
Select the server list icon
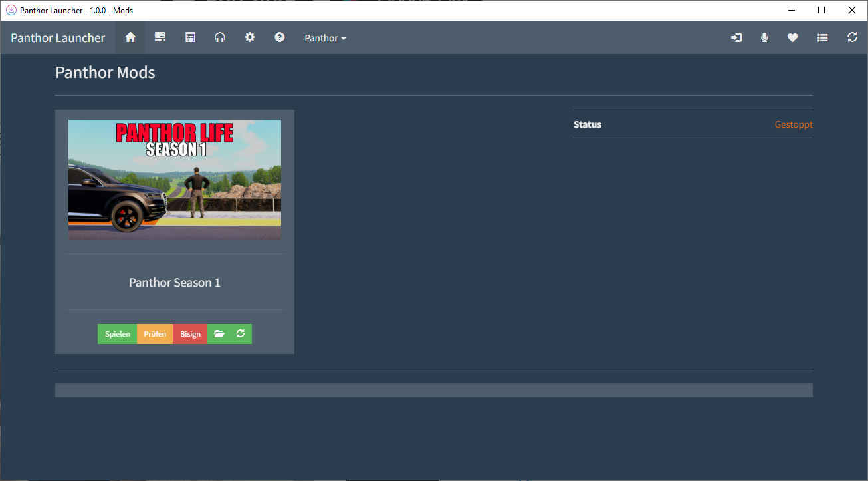click(x=160, y=37)
